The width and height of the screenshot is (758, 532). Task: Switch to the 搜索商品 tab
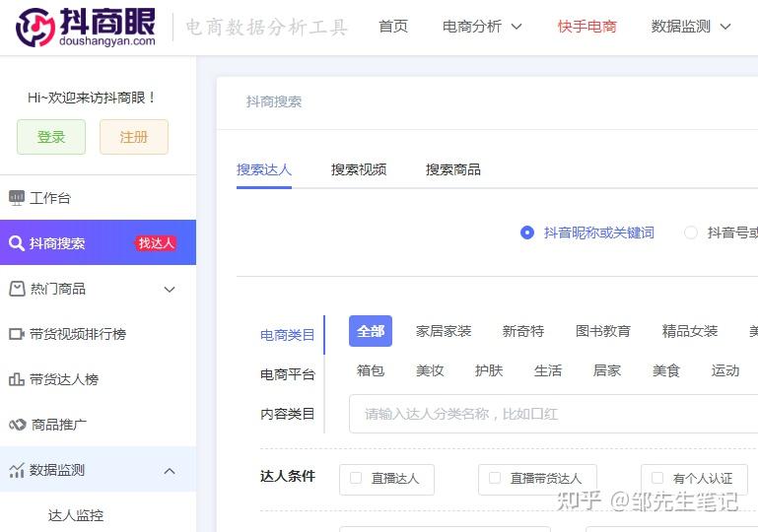point(453,169)
